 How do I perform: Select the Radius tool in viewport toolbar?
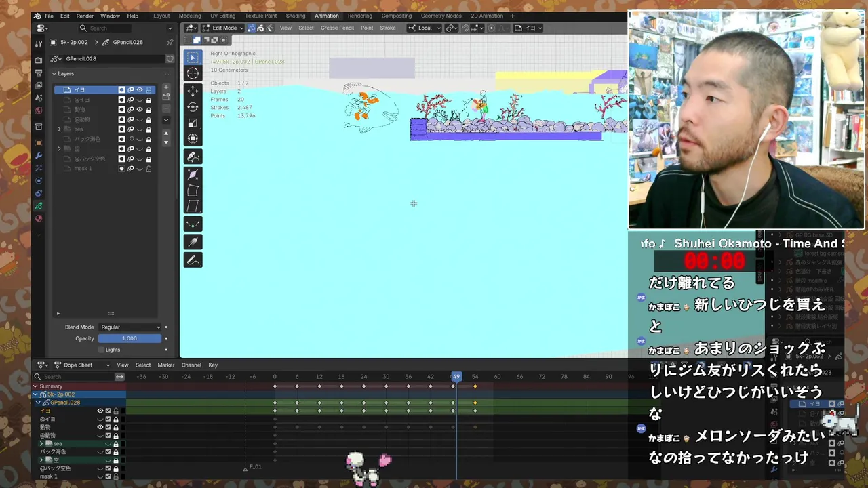coord(193,174)
